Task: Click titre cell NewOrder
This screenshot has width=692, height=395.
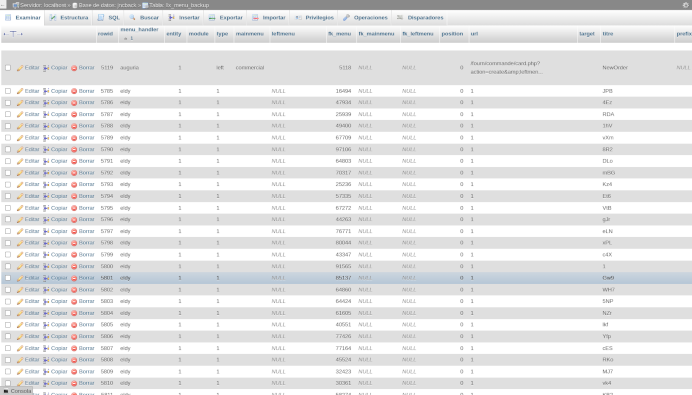Action: click(x=615, y=68)
